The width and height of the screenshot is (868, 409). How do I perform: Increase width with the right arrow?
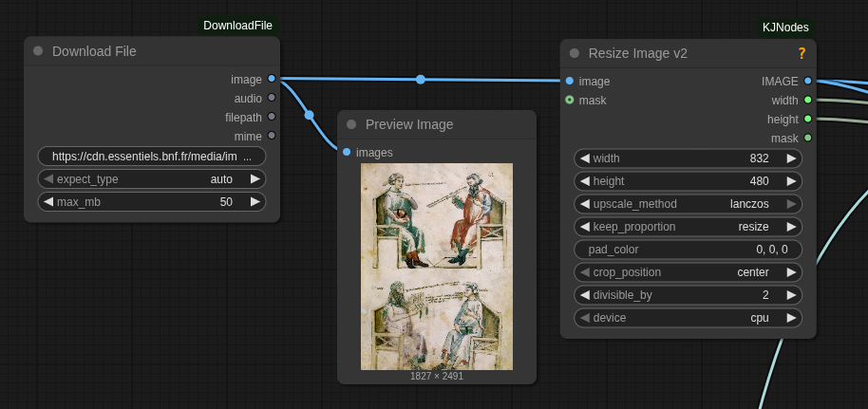click(792, 158)
